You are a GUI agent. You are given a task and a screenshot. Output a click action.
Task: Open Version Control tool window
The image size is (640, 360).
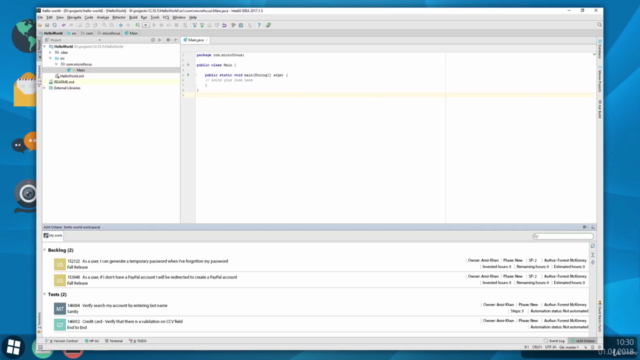[62, 341]
